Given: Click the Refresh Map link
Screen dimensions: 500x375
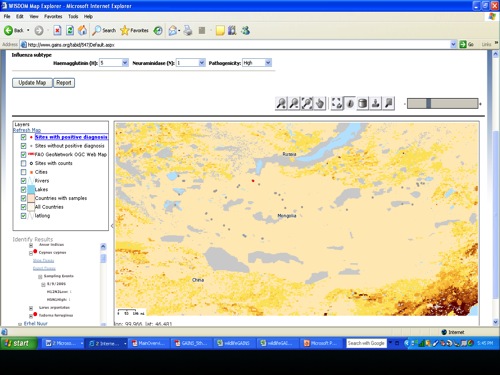Looking at the screenshot, I should pyautogui.click(x=27, y=130).
